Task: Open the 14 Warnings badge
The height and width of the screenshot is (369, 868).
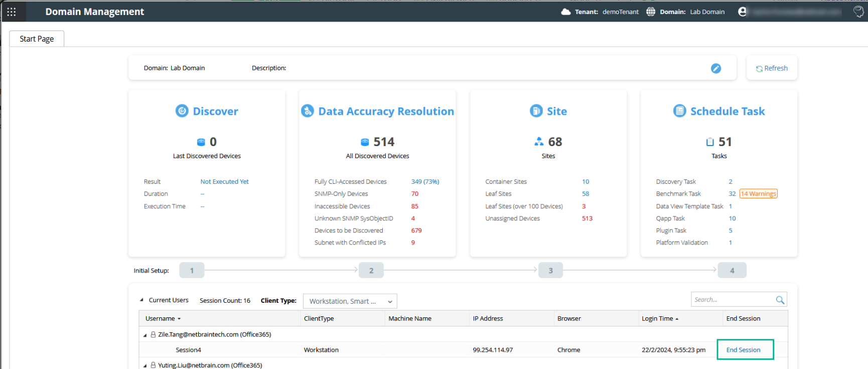Action: coord(758,194)
